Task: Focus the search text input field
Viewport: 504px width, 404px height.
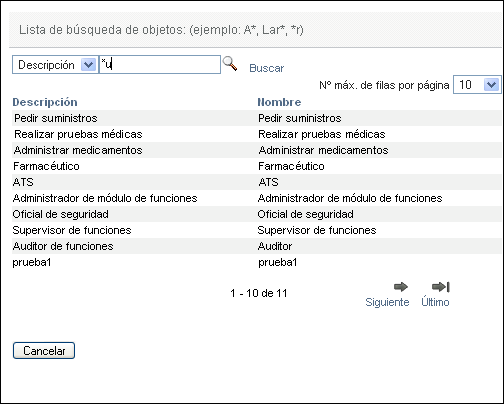Action: 160,64
